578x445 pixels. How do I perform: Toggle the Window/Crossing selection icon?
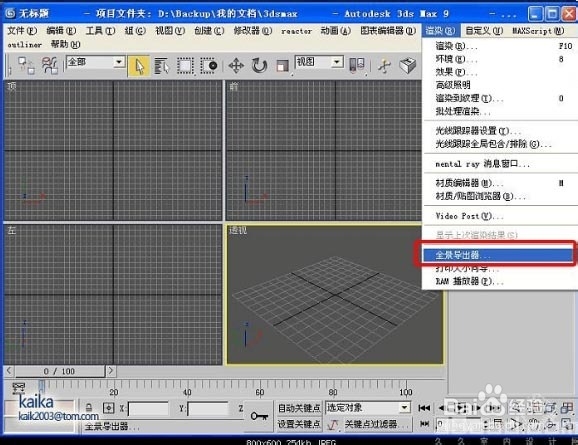click(209, 66)
